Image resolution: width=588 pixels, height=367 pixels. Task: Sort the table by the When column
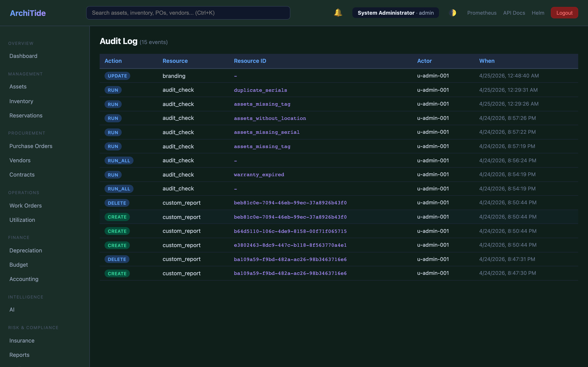point(487,61)
